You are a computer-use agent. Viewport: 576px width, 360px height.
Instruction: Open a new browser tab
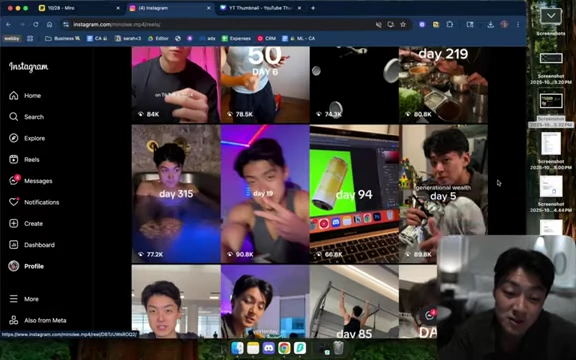313,8
